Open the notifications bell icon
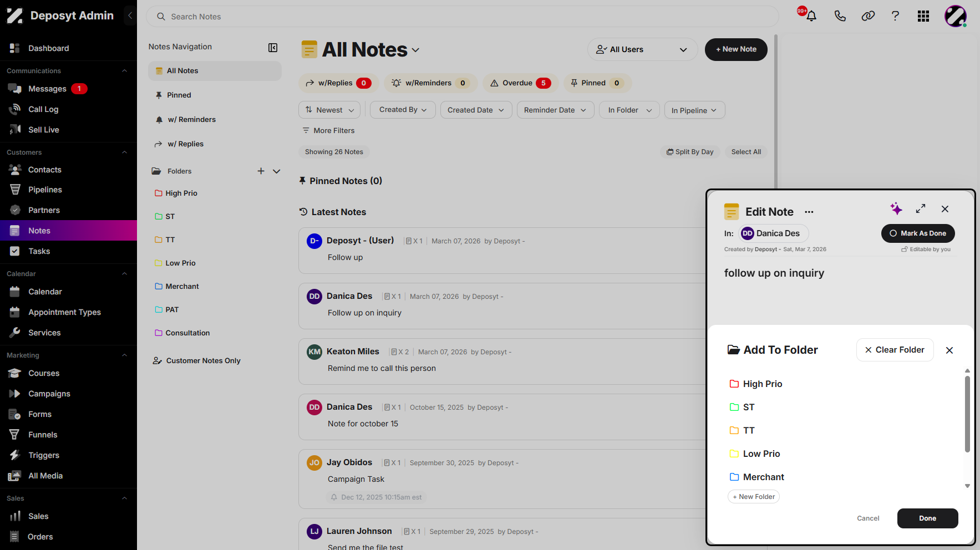 (x=811, y=16)
